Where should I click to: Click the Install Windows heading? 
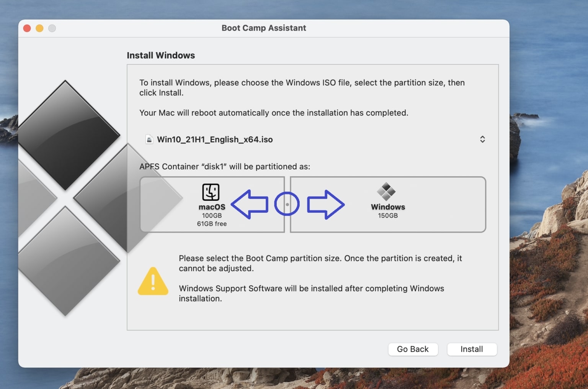[161, 55]
